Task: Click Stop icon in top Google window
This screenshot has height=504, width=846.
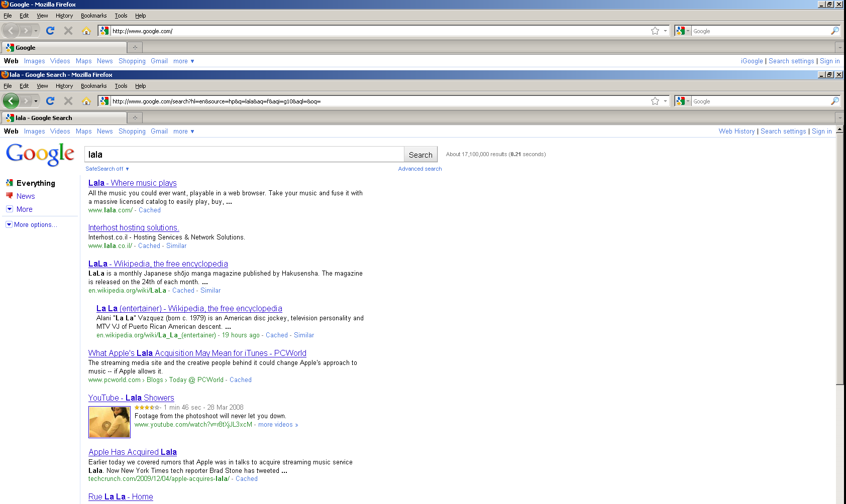Action: (68, 31)
